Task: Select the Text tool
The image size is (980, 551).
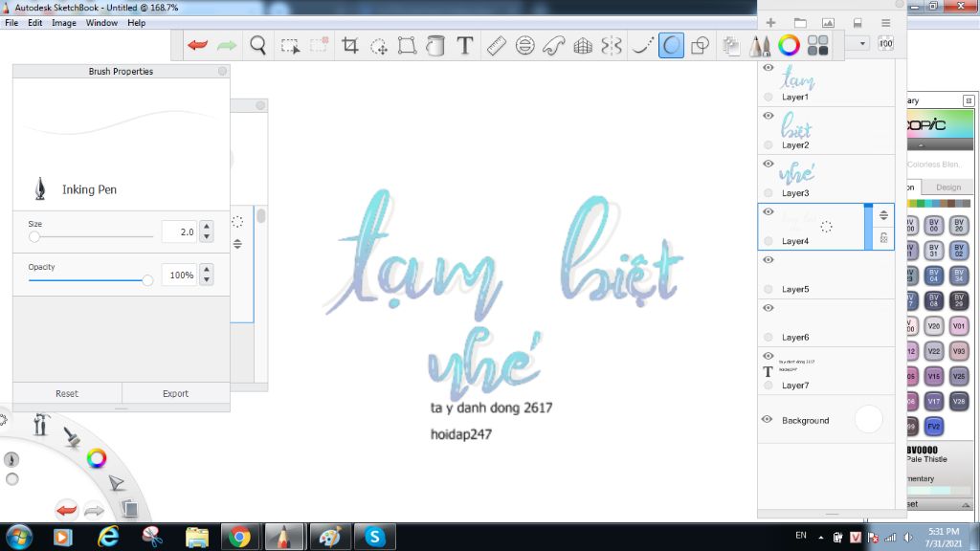Action: click(464, 45)
